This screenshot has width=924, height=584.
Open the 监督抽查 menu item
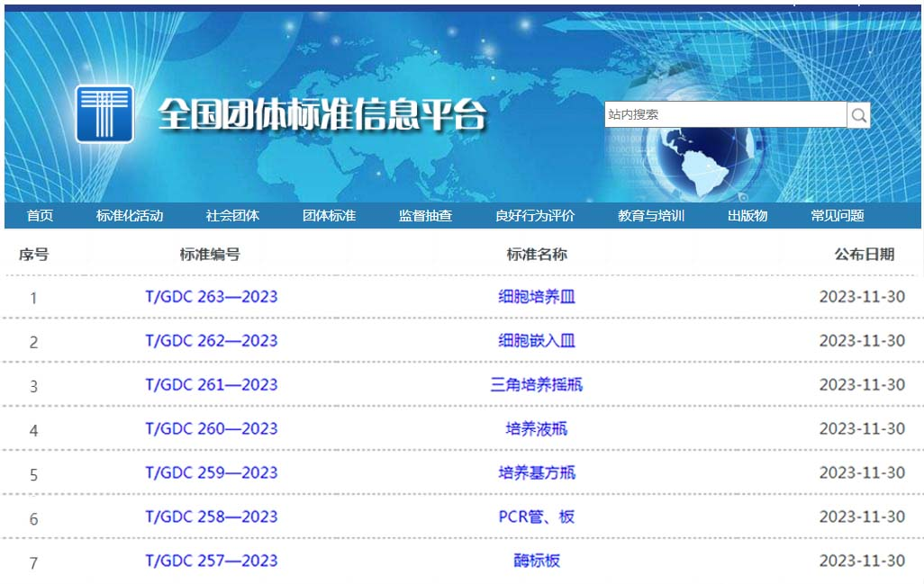424,215
